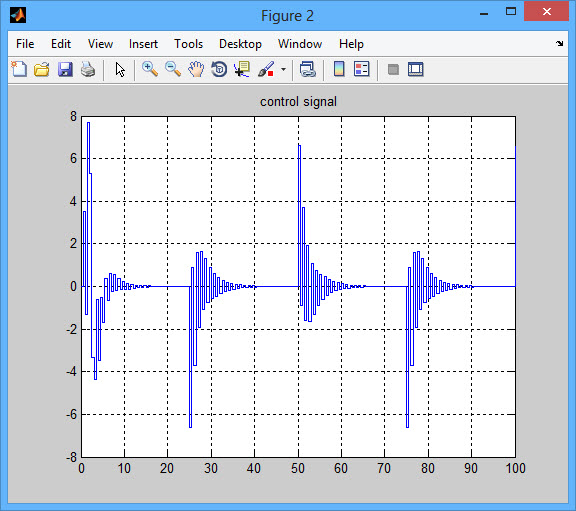Show plot tools and dock the figure
The width and height of the screenshot is (576, 511).
coord(415,69)
